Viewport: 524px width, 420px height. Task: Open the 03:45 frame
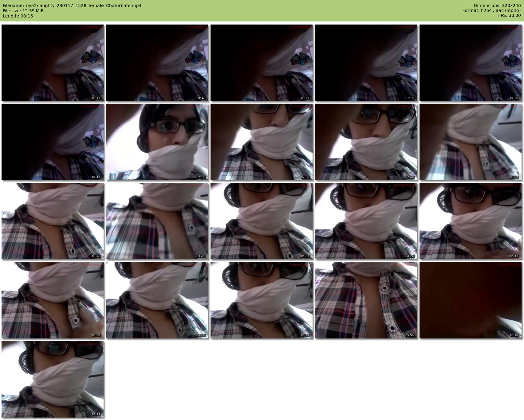[157, 221]
